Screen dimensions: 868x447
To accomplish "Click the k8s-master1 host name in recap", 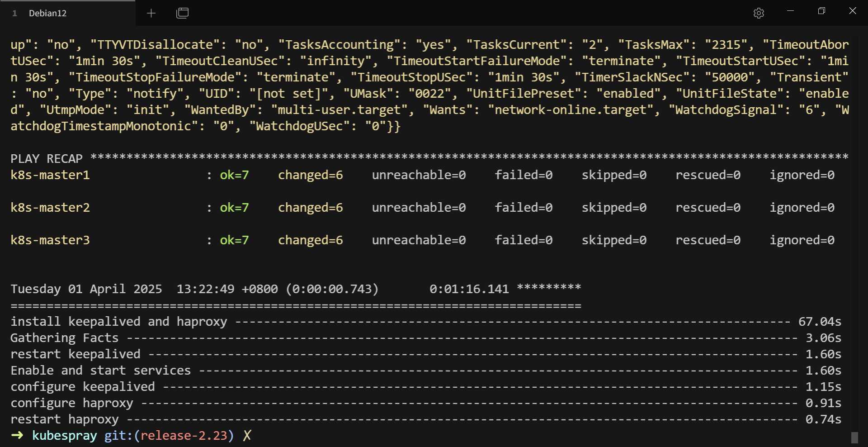I will [x=50, y=175].
